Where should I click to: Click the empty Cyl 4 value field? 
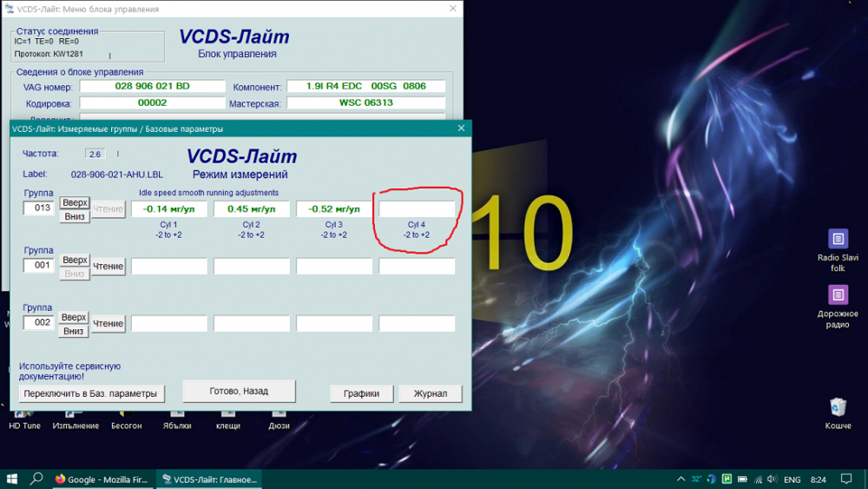tap(417, 208)
